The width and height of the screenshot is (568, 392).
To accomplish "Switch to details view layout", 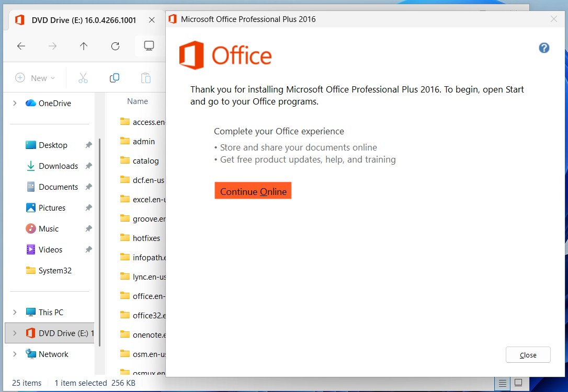I will (x=502, y=383).
